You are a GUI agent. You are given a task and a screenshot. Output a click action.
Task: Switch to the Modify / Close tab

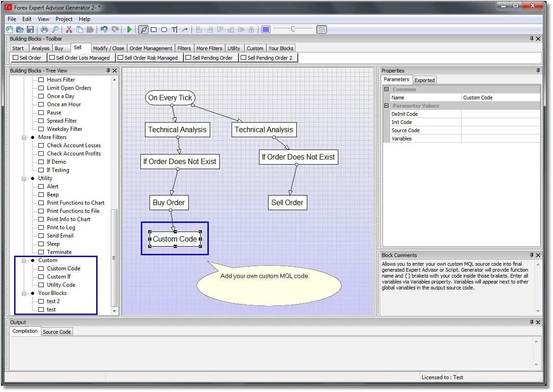(109, 48)
